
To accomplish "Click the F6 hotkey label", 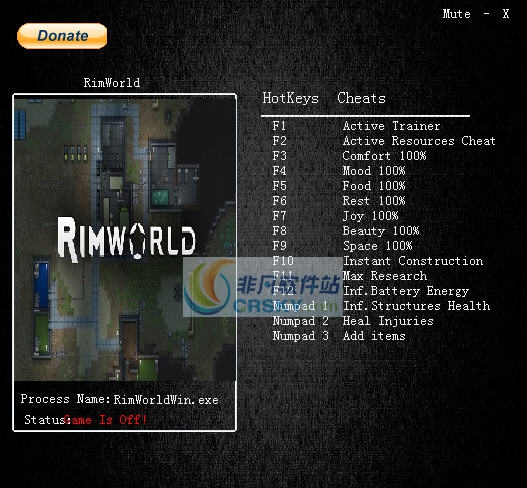I will (279, 201).
